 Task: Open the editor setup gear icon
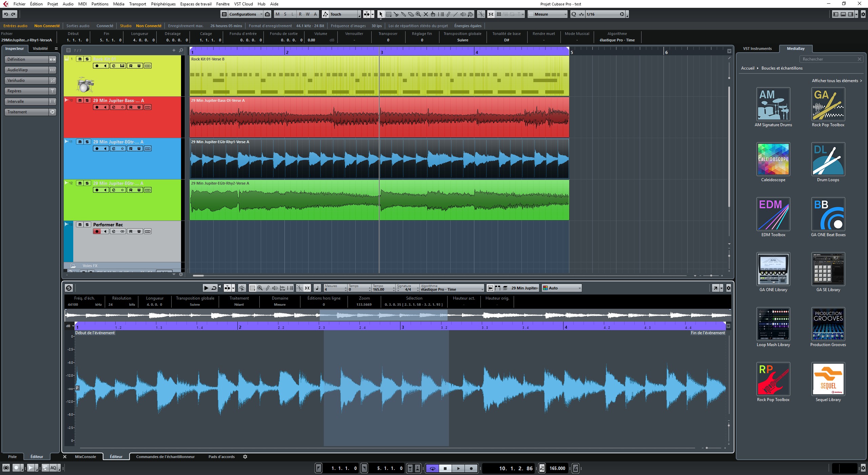point(728,288)
